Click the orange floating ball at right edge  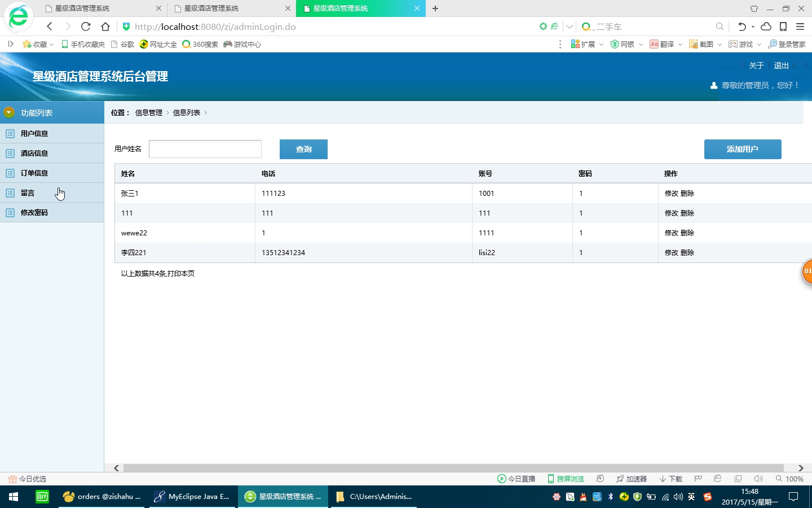[x=807, y=271]
